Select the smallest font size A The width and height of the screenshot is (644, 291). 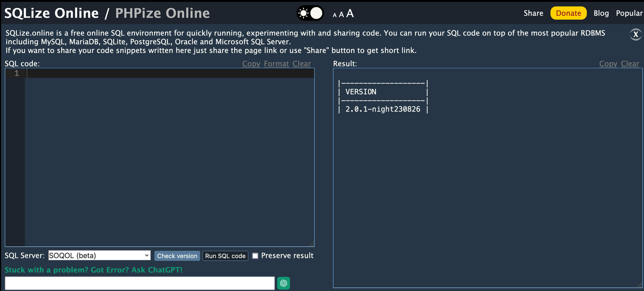(335, 15)
